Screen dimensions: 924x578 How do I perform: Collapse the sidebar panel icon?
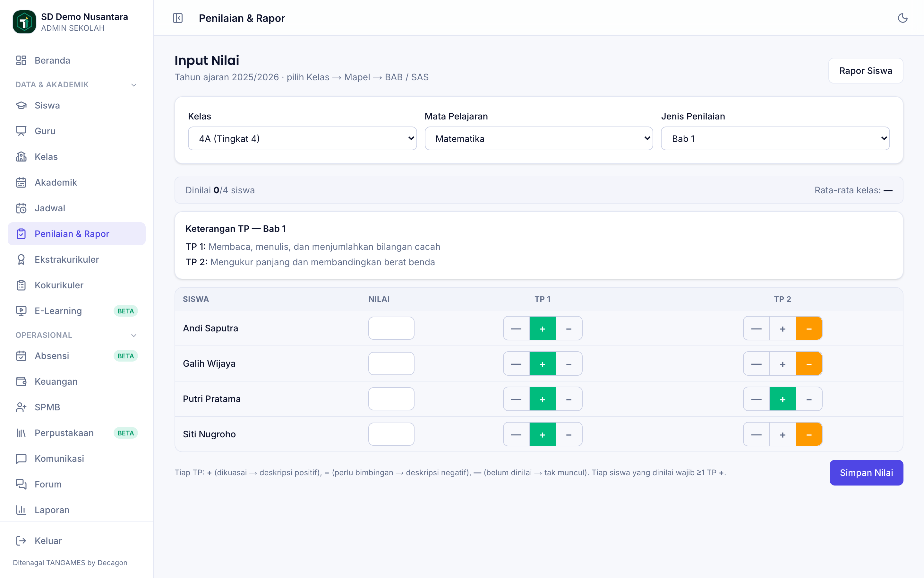tap(178, 18)
